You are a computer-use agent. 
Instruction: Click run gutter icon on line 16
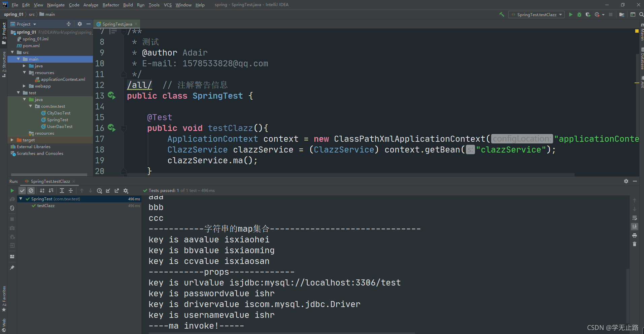click(x=112, y=128)
